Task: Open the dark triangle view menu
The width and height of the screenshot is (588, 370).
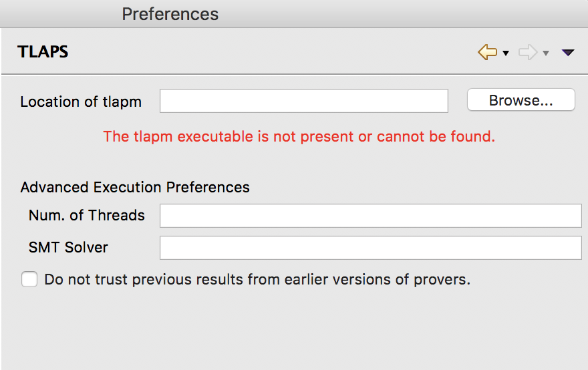Action: (568, 53)
